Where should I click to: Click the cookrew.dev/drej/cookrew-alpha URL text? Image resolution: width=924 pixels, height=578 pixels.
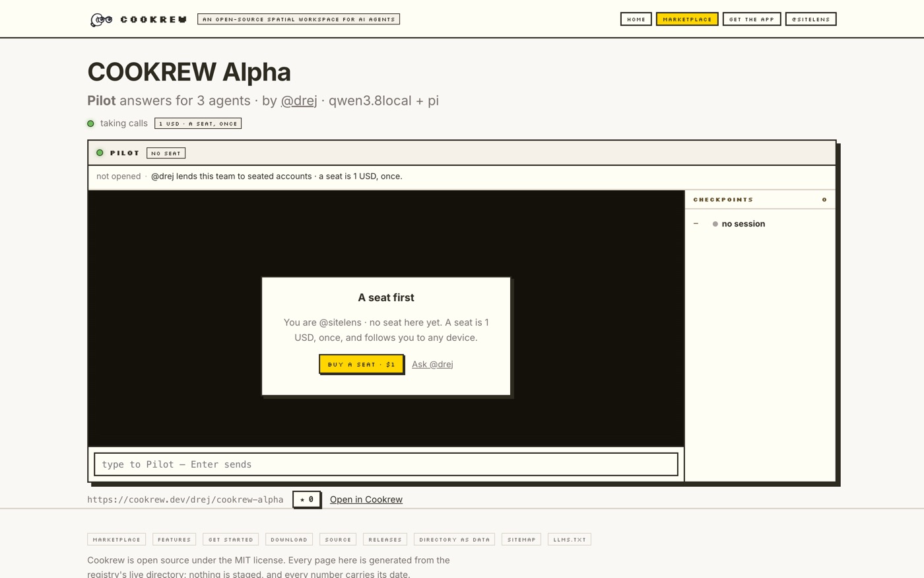pos(185,500)
